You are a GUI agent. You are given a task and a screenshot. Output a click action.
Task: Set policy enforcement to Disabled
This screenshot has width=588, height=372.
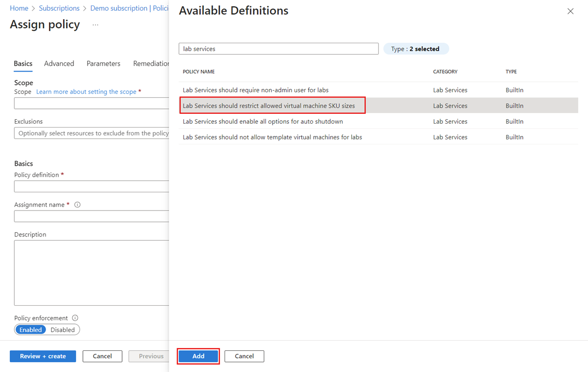63,330
